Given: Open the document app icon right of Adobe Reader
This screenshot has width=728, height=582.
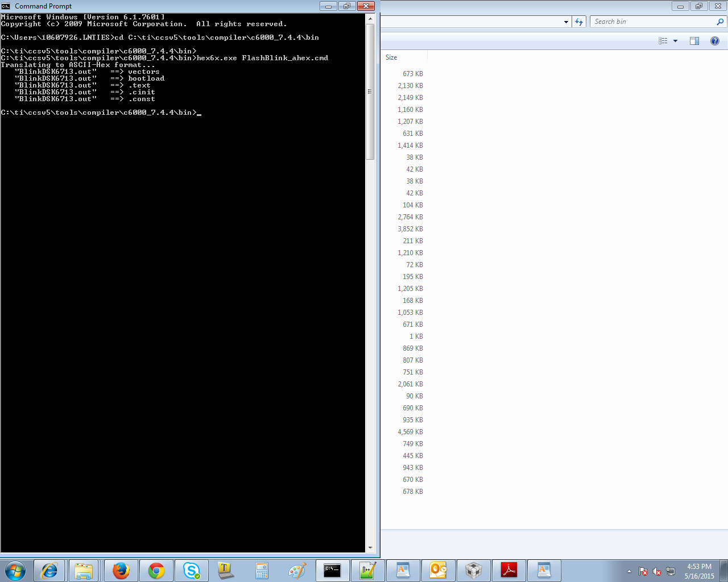Looking at the screenshot, I should [544, 570].
